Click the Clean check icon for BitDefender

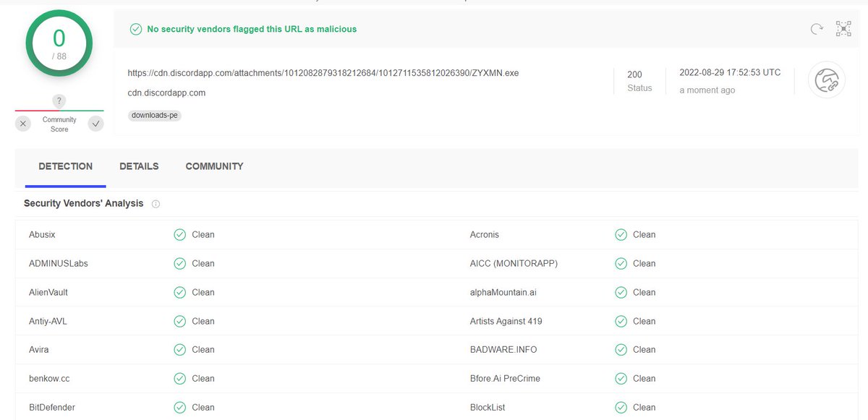(179, 407)
